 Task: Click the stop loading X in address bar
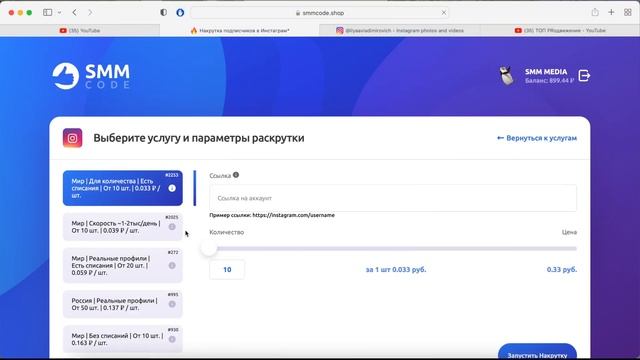[444, 13]
